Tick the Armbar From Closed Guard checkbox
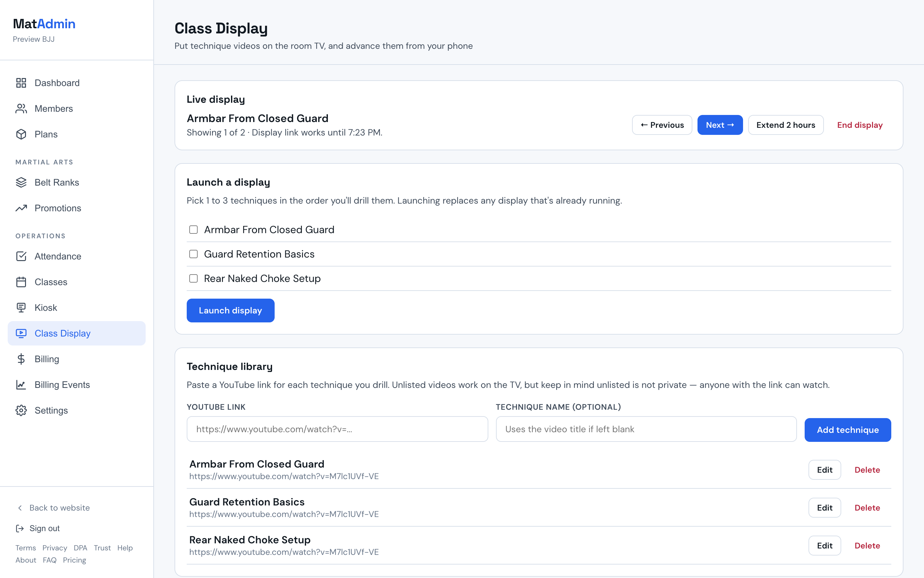This screenshot has height=578, width=924. [193, 229]
